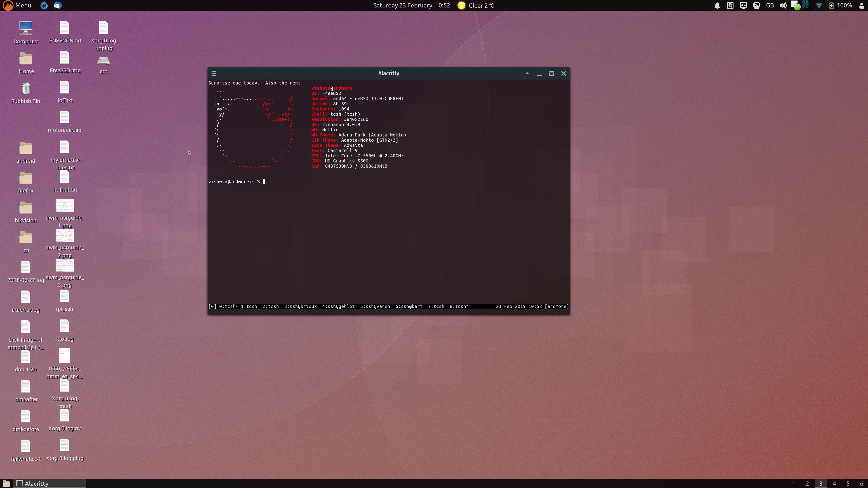Open the volume control speaker icon

tap(783, 5)
